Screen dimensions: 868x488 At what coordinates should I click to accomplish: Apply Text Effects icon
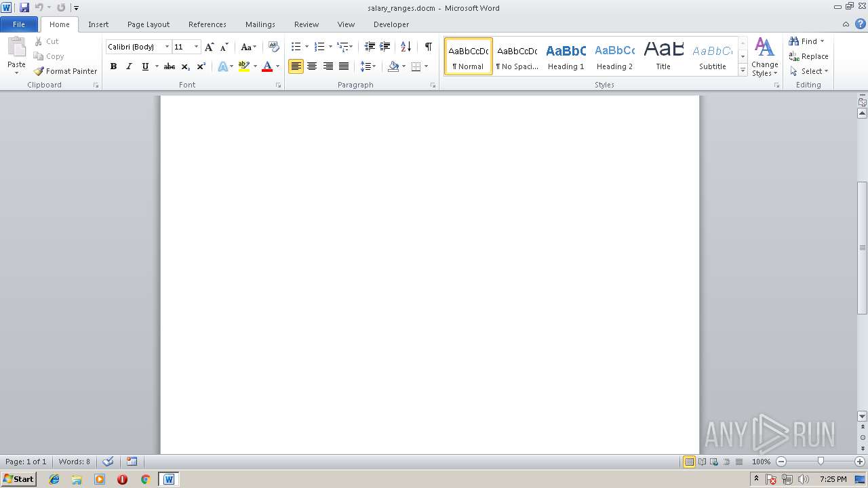pos(222,66)
